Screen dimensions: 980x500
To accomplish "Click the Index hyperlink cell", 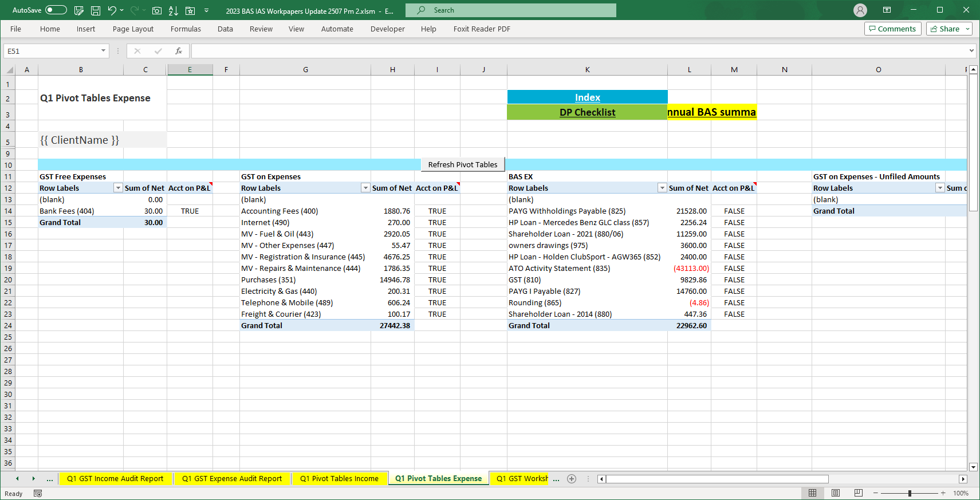I will [588, 97].
